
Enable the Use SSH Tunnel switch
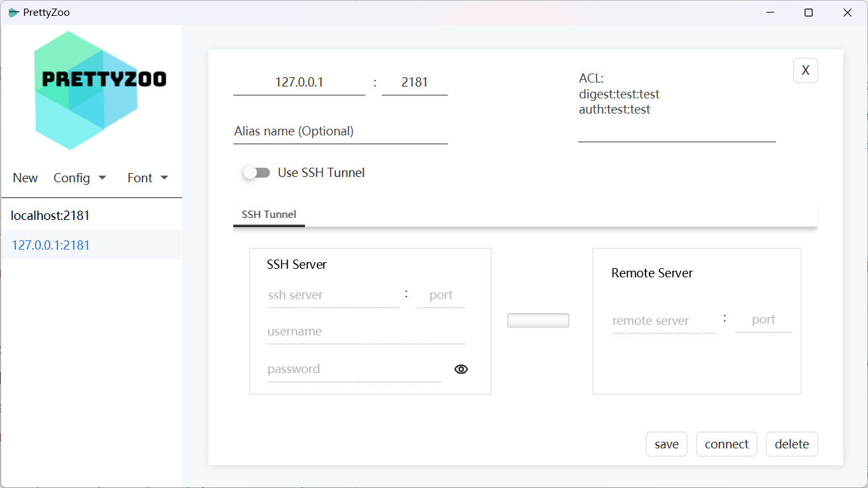257,173
